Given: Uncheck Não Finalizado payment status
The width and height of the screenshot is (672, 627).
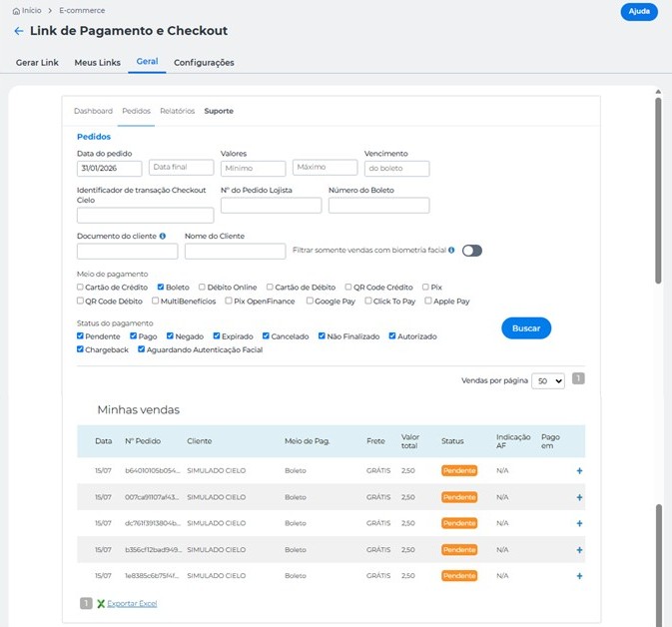Looking at the screenshot, I should coord(322,335).
